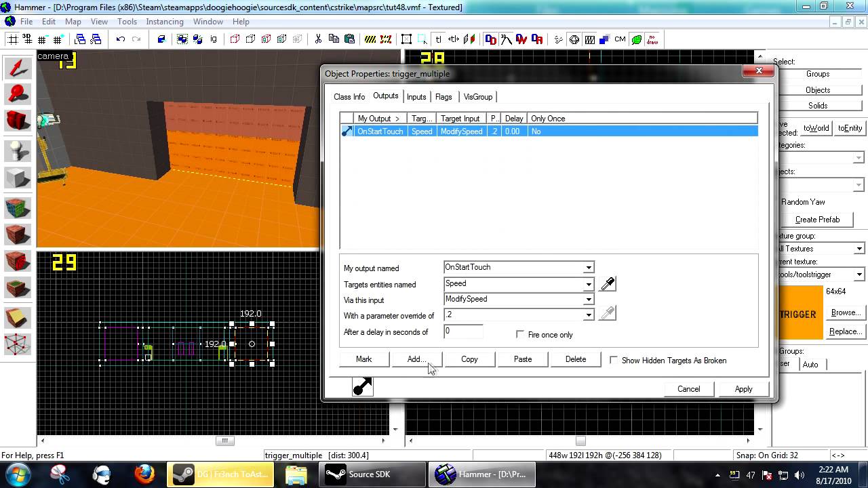Click the Create Prefab button
The width and height of the screenshot is (868, 488).
[817, 220]
